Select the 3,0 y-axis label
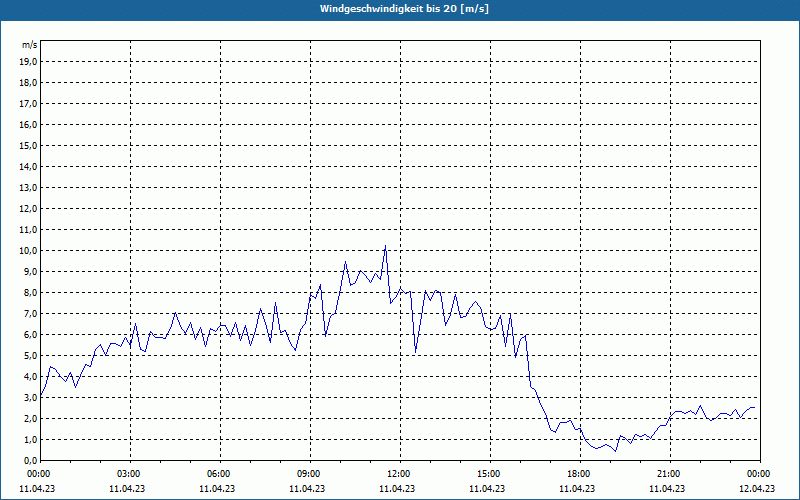 tap(30, 397)
